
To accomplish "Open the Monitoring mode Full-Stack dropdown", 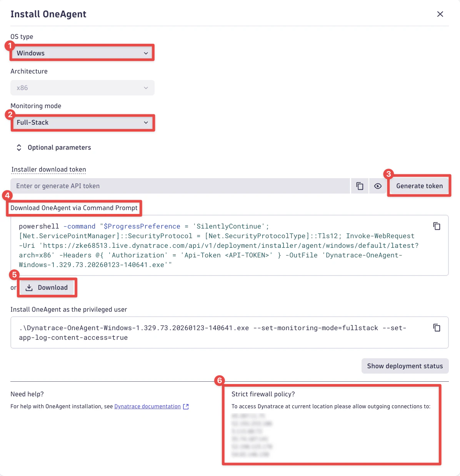I will (82, 122).
